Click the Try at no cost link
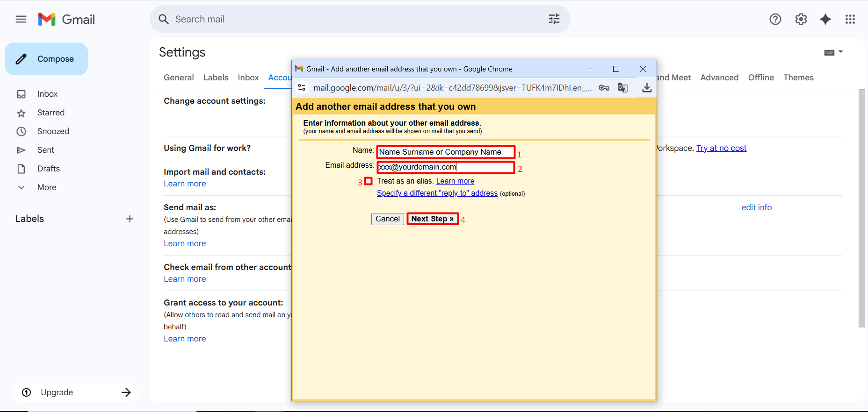This screenshot has width=868, height=412. click(x=721, y=148)
